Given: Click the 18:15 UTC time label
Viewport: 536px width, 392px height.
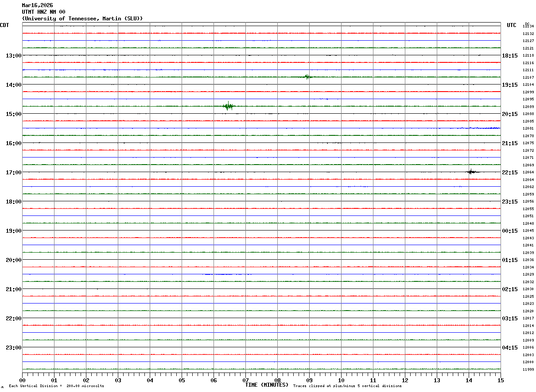Looking at the screenshot, I should [x=510, y=55].
